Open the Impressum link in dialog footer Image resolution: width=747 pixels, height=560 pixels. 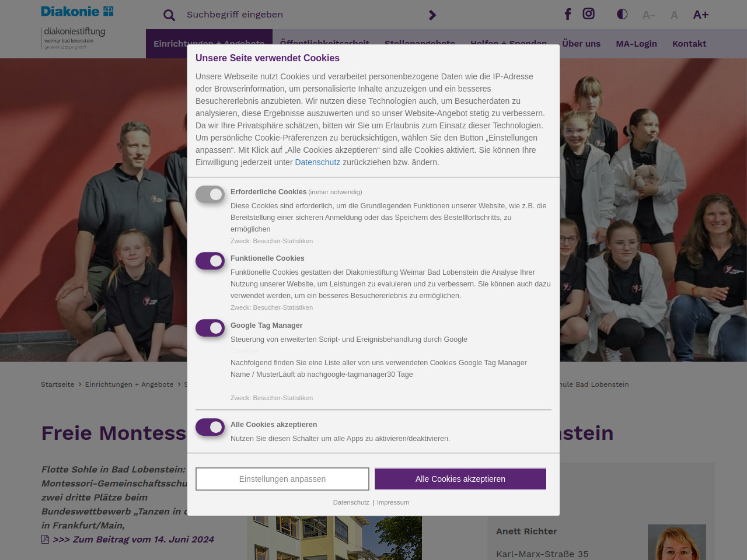[393, 502]
